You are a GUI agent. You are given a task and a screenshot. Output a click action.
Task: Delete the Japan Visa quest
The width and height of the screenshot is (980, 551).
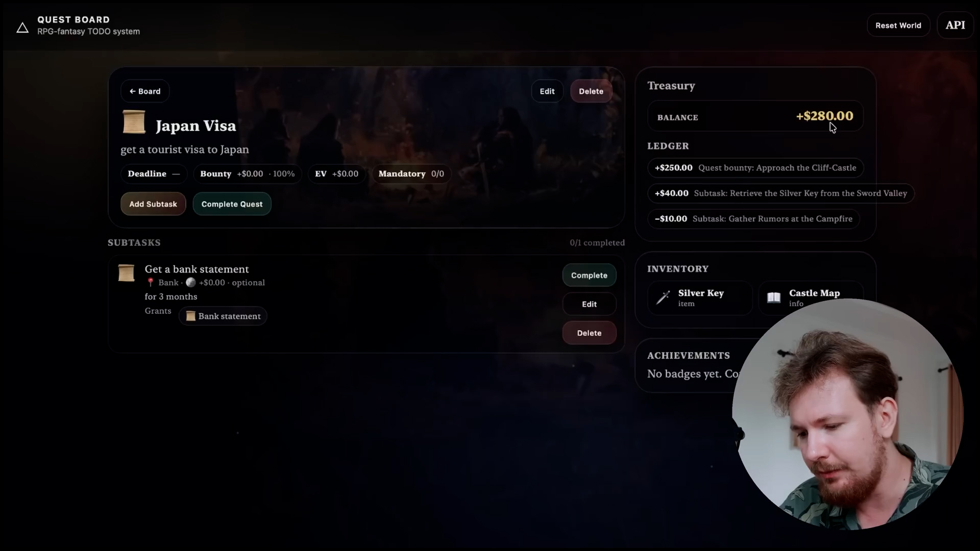pyautogui.click(x=591, y=91)
